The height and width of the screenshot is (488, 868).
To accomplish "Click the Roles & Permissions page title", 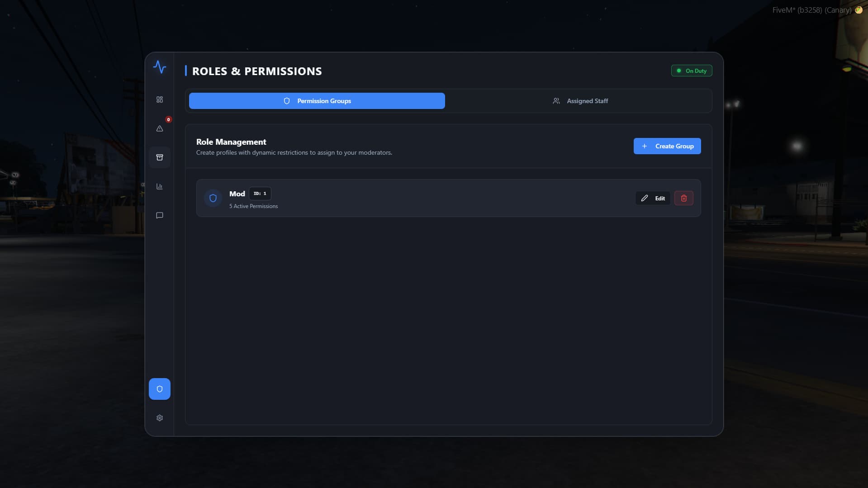I will pyautogui.click(x=257, y=71).
